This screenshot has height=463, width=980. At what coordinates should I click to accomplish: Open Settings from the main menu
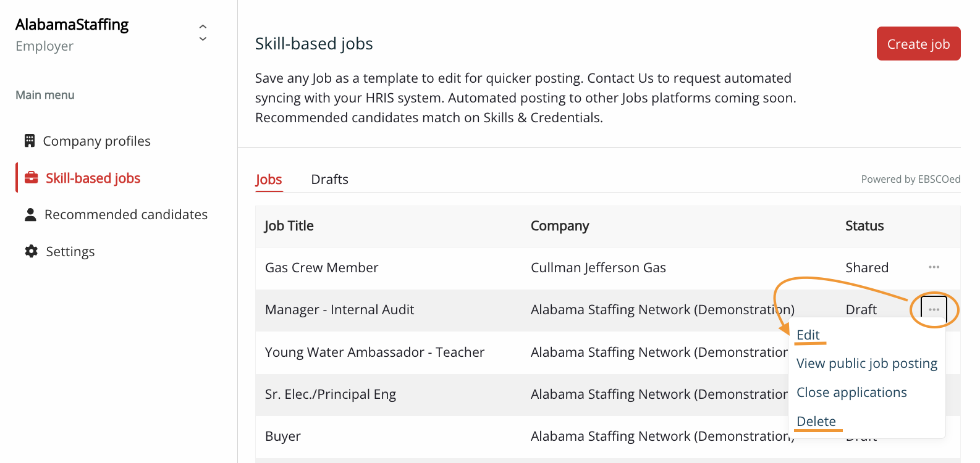[x=70, y=251]
